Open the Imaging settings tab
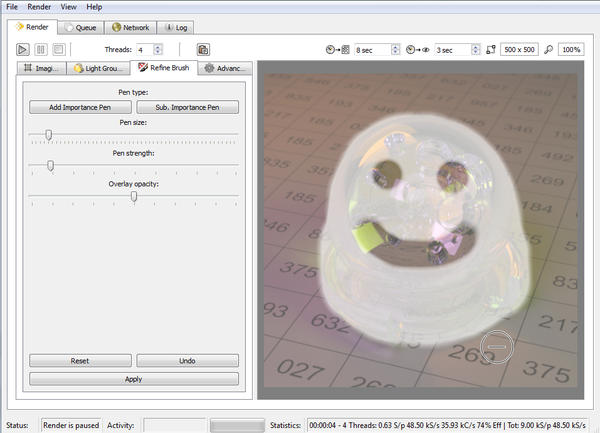This screenshot has height=433, width=600. [42, 68]
